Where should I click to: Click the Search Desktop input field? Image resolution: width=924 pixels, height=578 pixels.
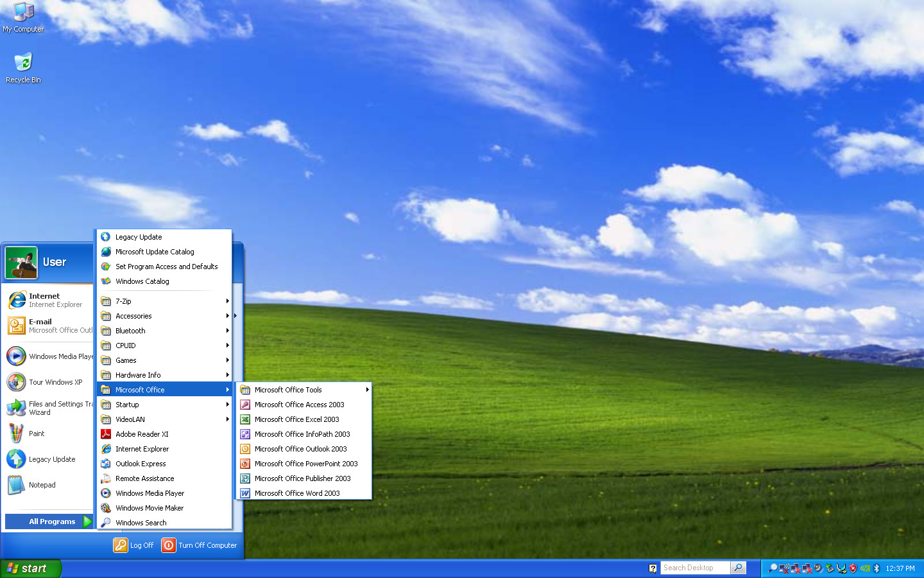[x=696, y=568]
